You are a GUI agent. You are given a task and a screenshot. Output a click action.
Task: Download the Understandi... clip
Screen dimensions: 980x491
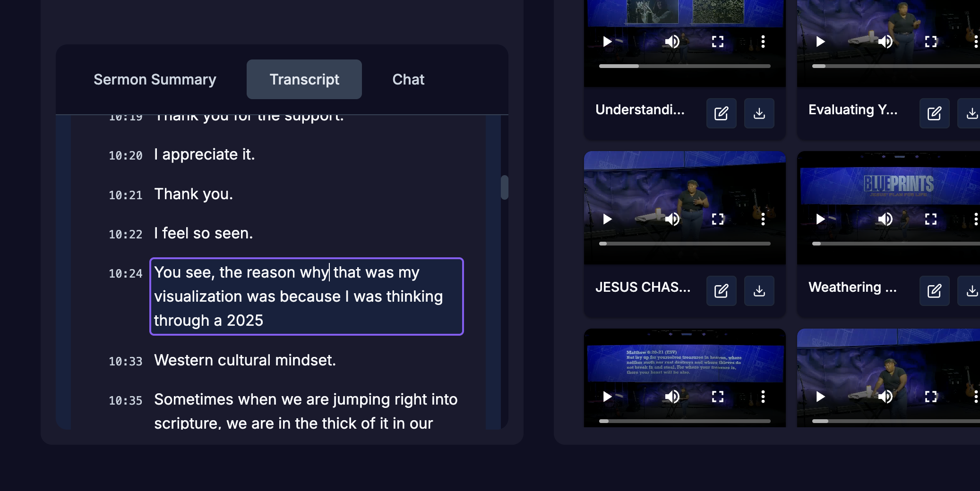pos(759,113)
